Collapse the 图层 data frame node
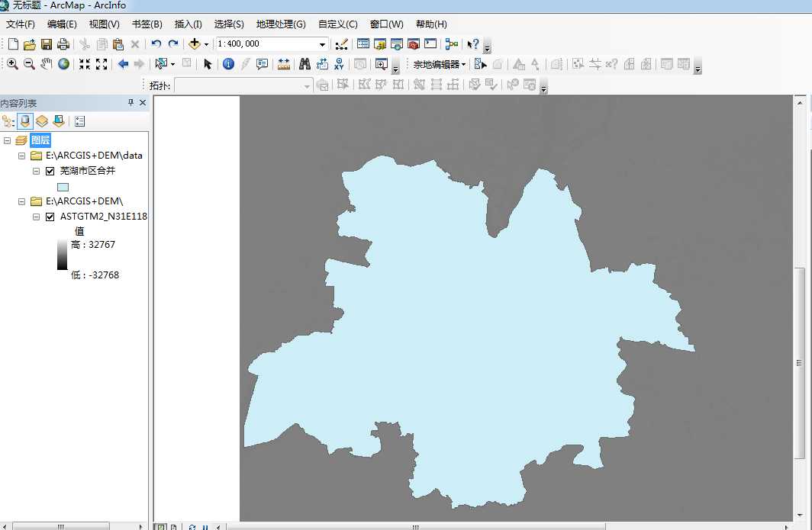 tap(8, 140)
